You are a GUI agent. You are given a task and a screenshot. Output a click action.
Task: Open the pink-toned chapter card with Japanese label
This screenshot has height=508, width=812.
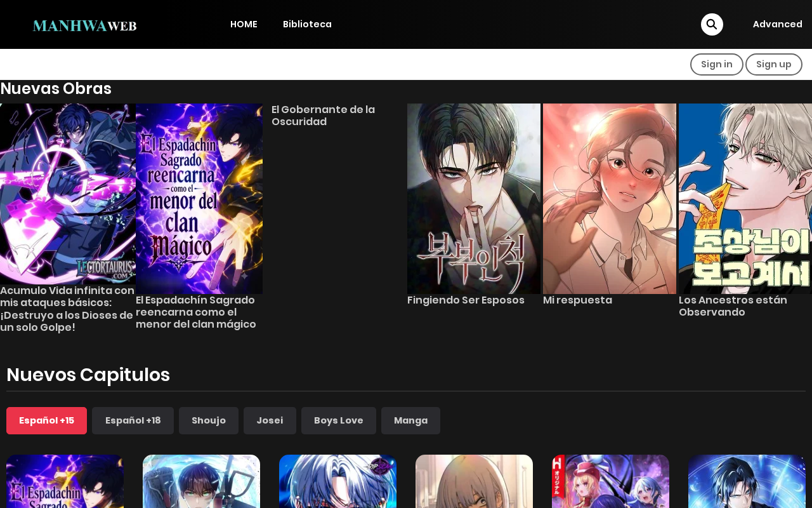pyautogui.click(x=610, y=481)
